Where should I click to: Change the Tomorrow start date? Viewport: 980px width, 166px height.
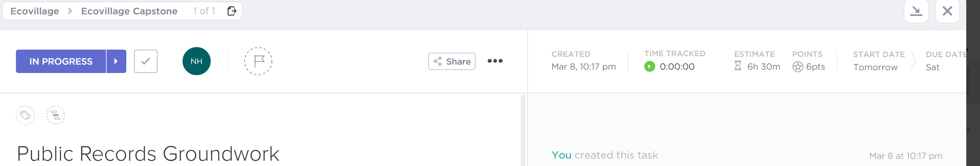coord(875,67)
